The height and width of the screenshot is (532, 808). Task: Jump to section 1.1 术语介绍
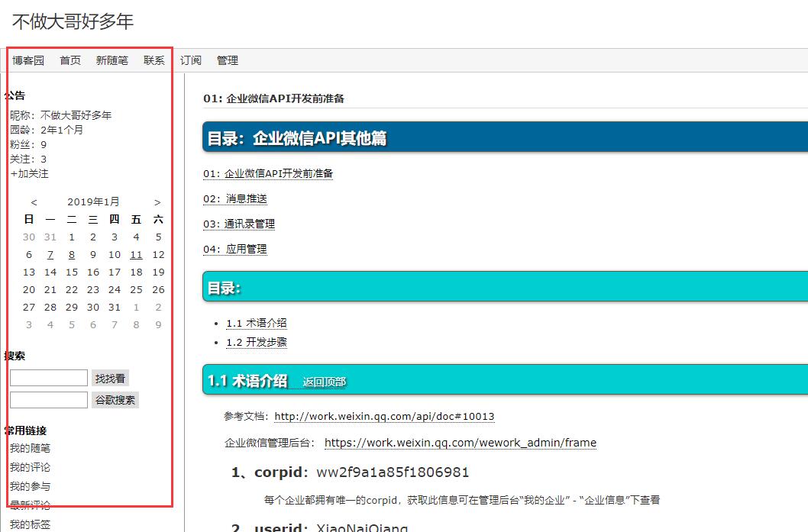(257, 324)
